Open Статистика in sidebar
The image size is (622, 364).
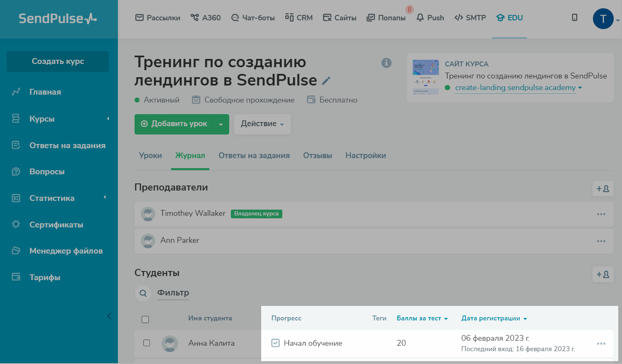[52, 198]
